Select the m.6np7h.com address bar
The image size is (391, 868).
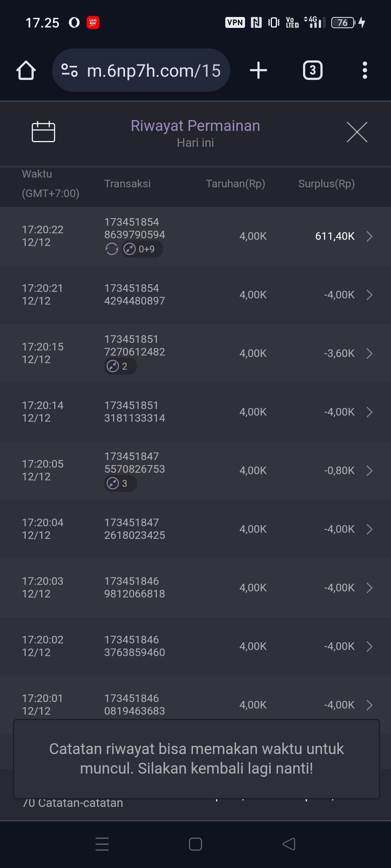154,71
